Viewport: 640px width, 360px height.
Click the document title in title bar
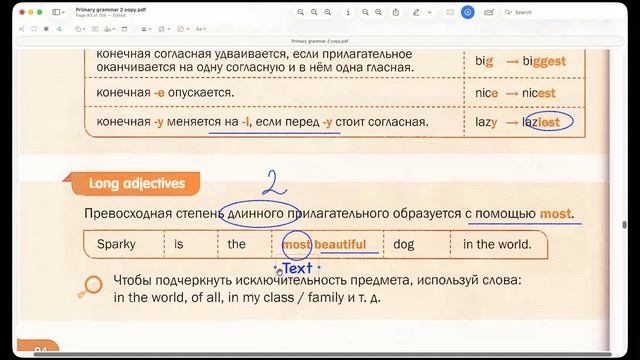(x=111, y=9)
